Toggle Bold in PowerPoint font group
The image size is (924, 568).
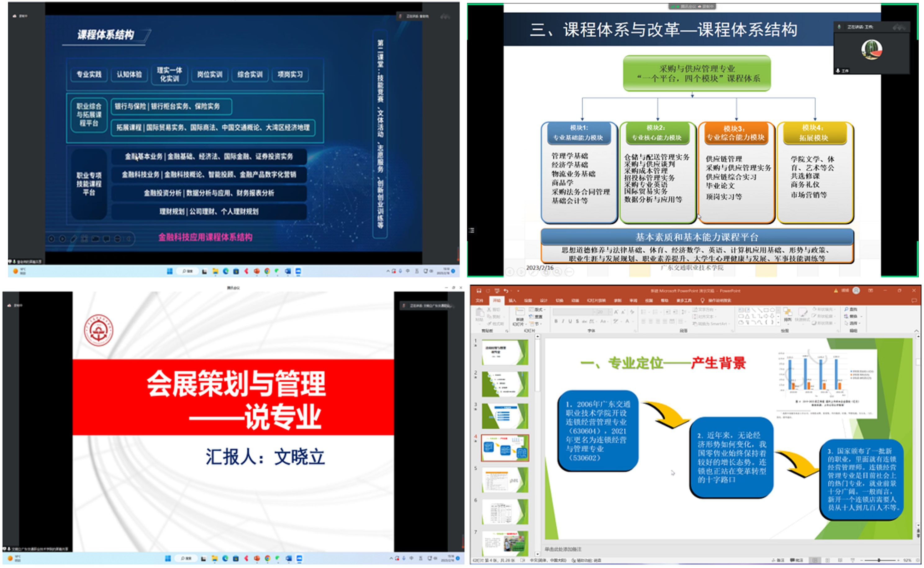click(x=556, y=322)
